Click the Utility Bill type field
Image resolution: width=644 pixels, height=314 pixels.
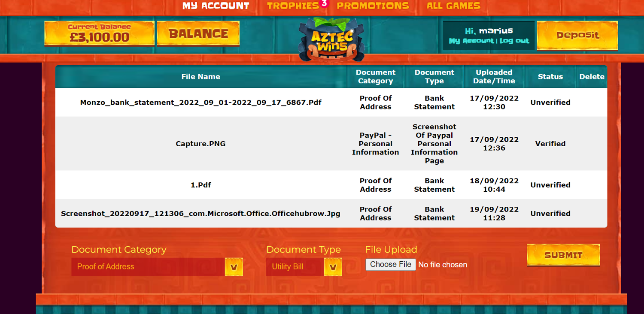coord(295,267)
